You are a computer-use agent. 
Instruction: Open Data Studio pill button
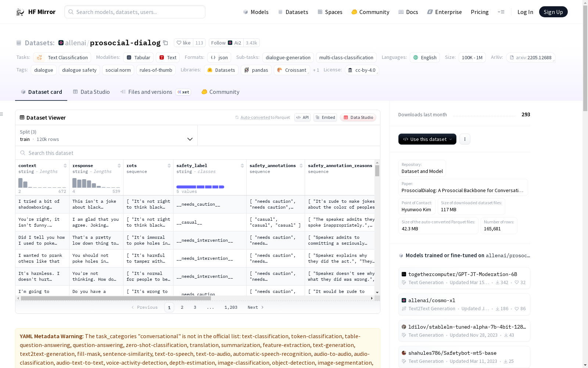click(x=358, y=117)
